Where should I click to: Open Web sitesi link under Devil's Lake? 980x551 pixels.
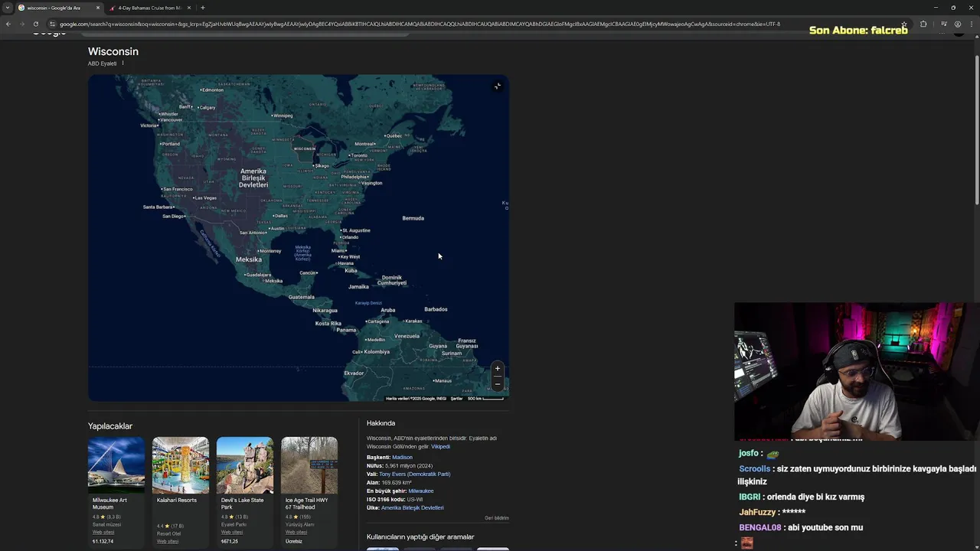[232, 532]
